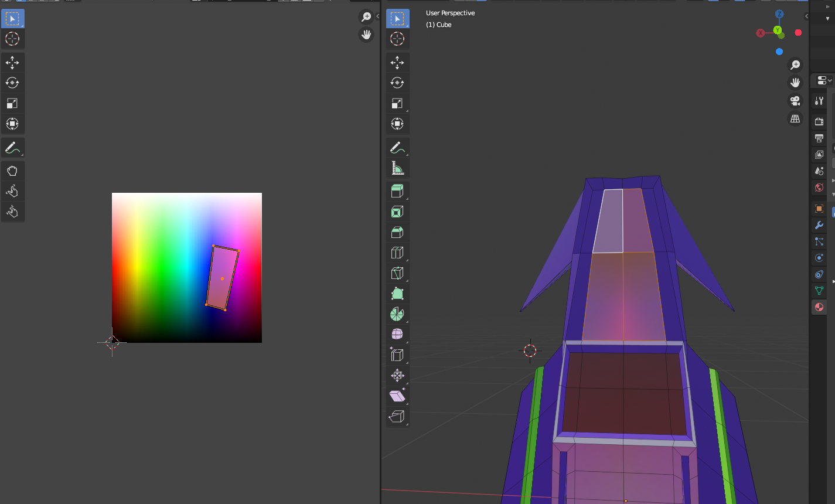The image size is (835, 504).
Task: Select the Extrude Region tool in 3D viewport
Action: tap(397, 191)
